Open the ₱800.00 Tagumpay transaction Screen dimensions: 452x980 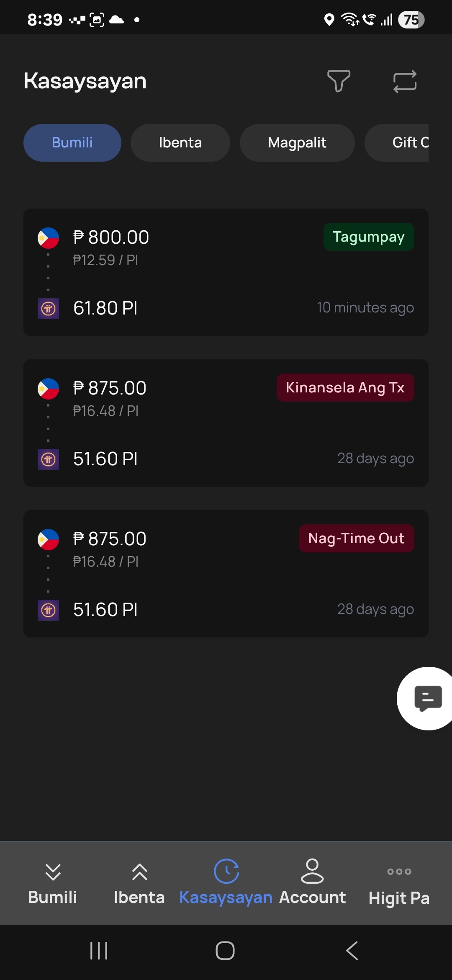(x=226, y=272)
